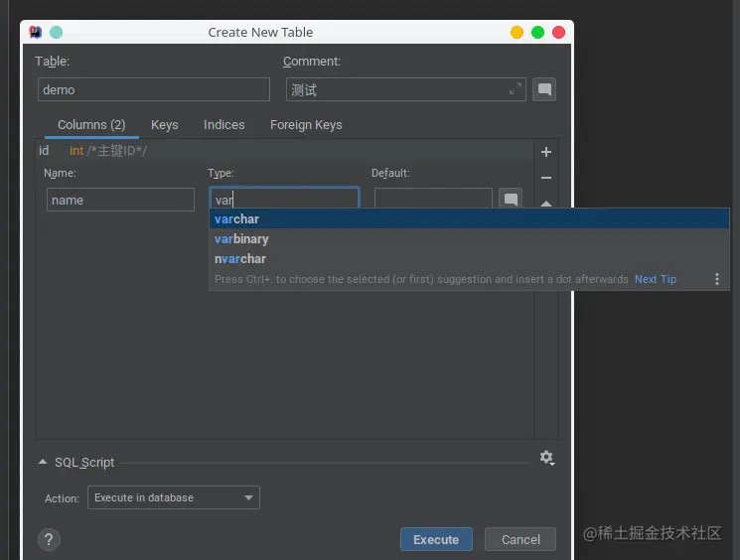This screenshot has height=560, width=740.
Task: Click the Comment input field
Action: [406, 89]
